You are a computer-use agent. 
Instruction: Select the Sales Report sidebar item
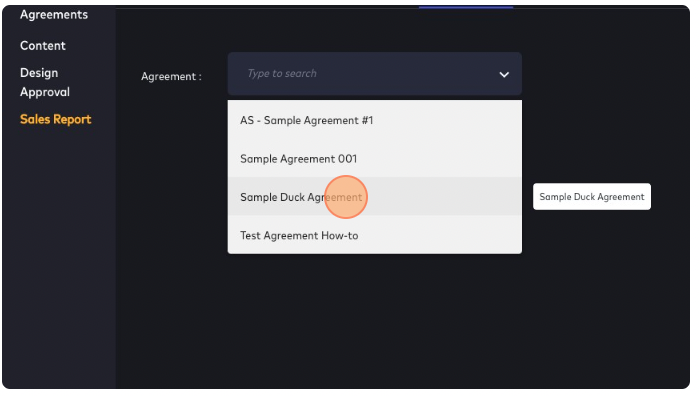pyautogui.click(x=56, y=119)
